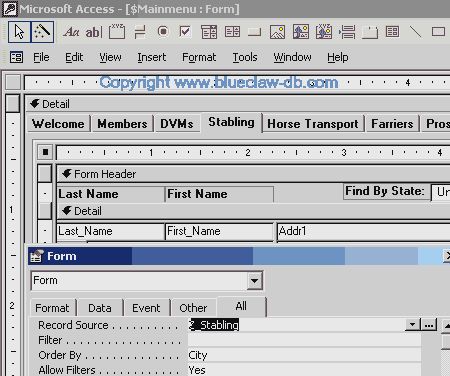450x376 pixels.
Task: Pick the Option Button radio tool
Action: coord(163,32)
